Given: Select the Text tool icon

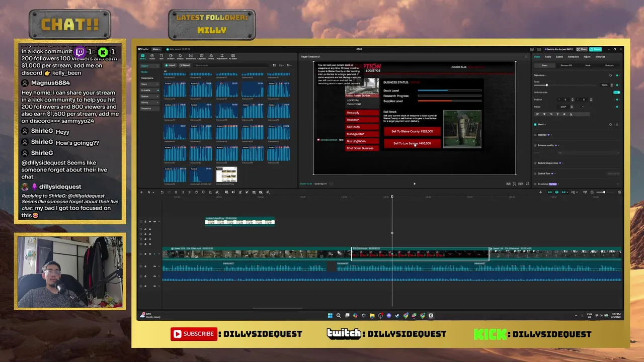Looking at the screenshot, I should coord(162,56).
